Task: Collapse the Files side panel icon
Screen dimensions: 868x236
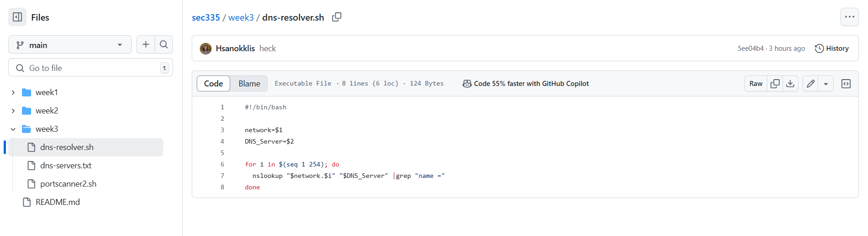Action: click(17, 17)
